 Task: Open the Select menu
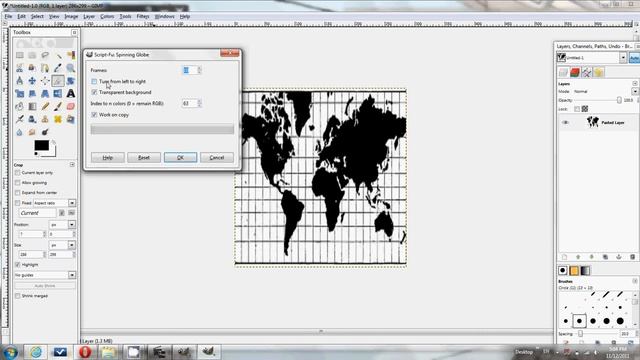tap(37, 16)
